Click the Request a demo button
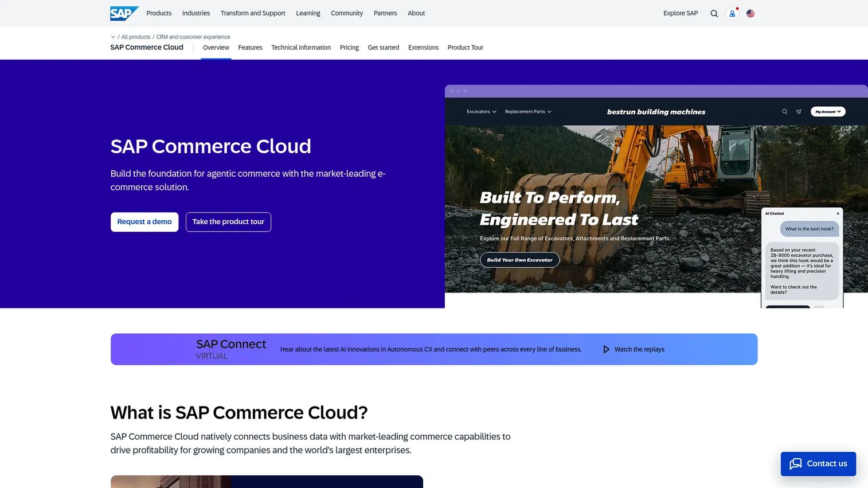 144,222
